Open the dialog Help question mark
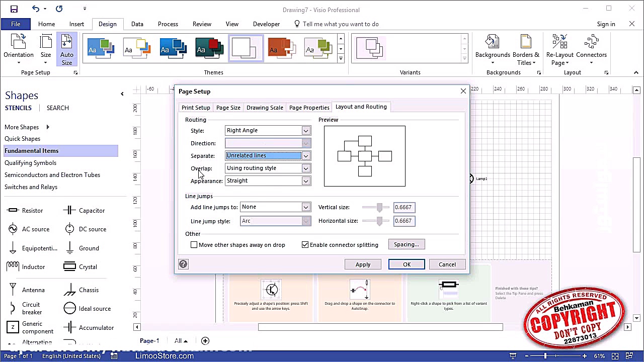 pos(183,264)
